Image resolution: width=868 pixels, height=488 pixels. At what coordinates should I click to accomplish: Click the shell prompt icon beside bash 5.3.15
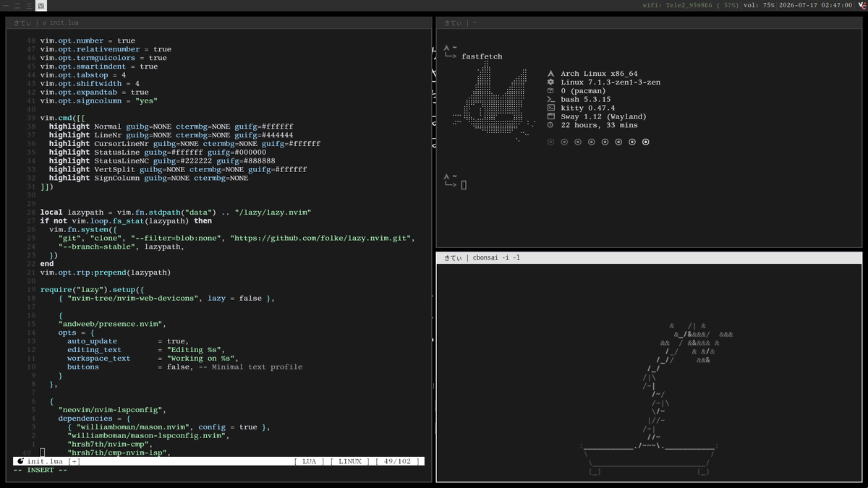pyautogui.click(x=550, y=100)
